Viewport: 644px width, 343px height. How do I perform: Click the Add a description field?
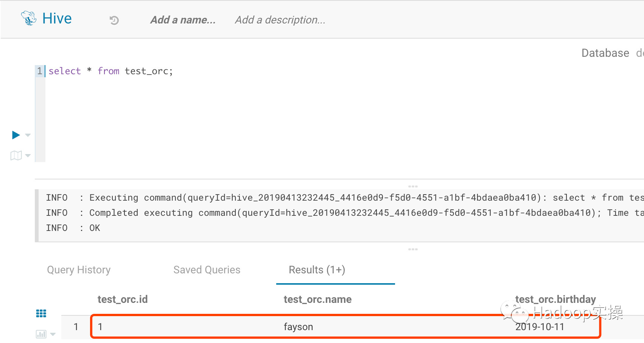[280, 20]
